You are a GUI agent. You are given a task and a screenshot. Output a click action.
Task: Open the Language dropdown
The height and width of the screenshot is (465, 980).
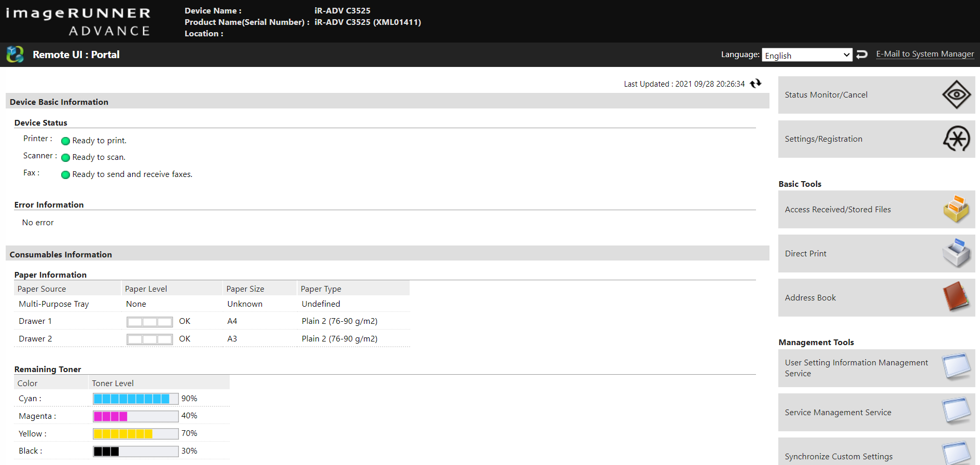[x=807, y=55]
